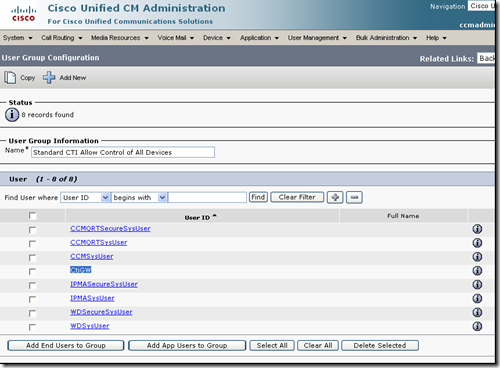Open info icon for WDSysUser

click(477, 326)
